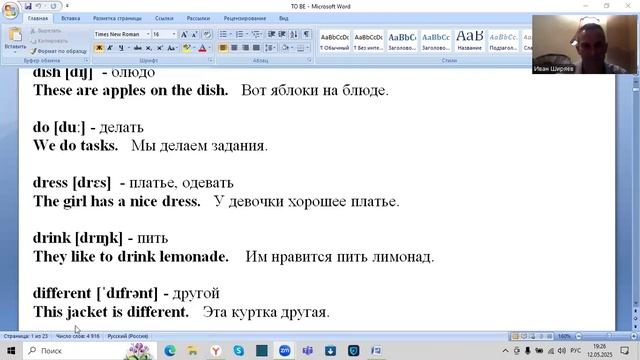Toggle multilevel list
Screen dimensions: 640x360
256,34
